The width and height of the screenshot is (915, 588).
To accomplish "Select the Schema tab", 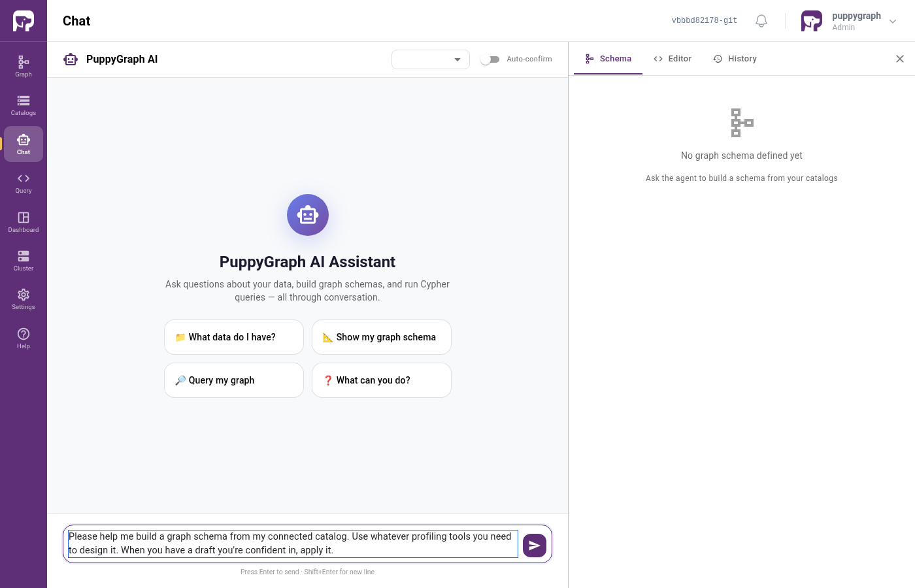I will (x=608, y=59).
